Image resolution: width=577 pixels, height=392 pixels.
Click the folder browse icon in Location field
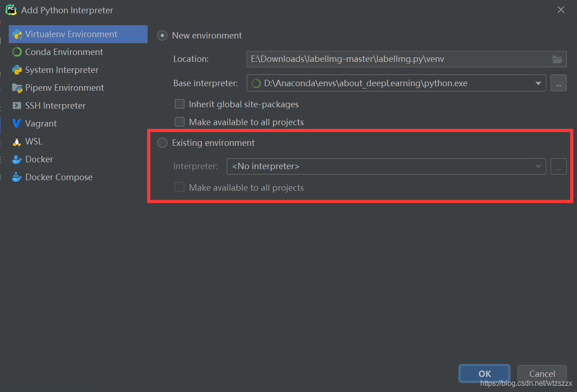pos(557,59)
